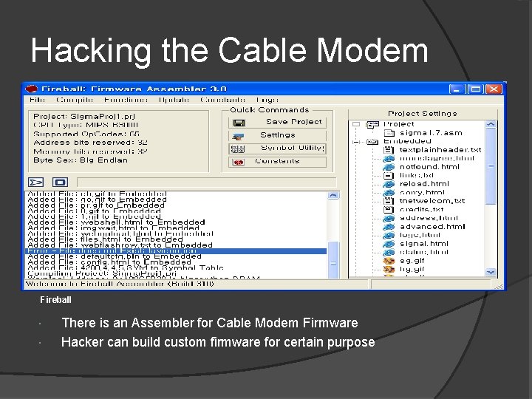Select log row 'webshell.html to Embedded'
532x399 pixels.
[x=117, y=222]
